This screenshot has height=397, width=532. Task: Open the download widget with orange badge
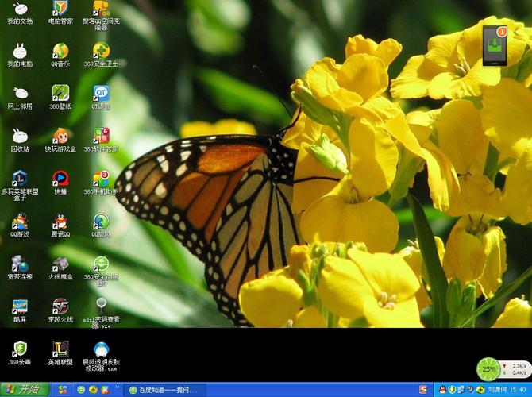[495, 46]
